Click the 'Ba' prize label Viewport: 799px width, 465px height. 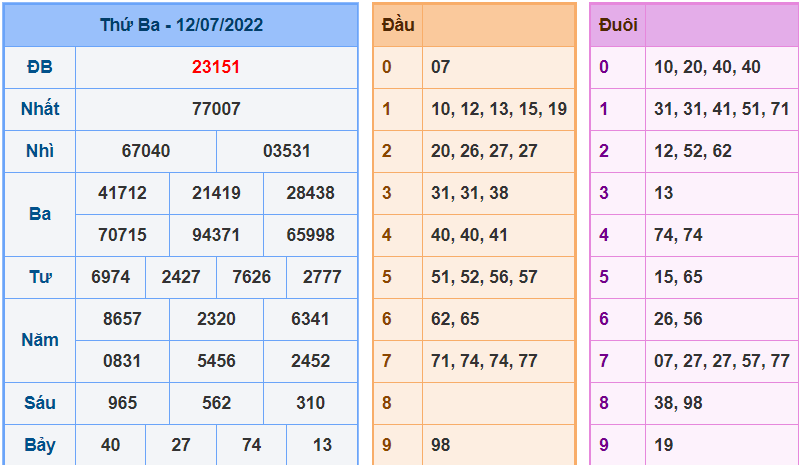tap(40, 214)
